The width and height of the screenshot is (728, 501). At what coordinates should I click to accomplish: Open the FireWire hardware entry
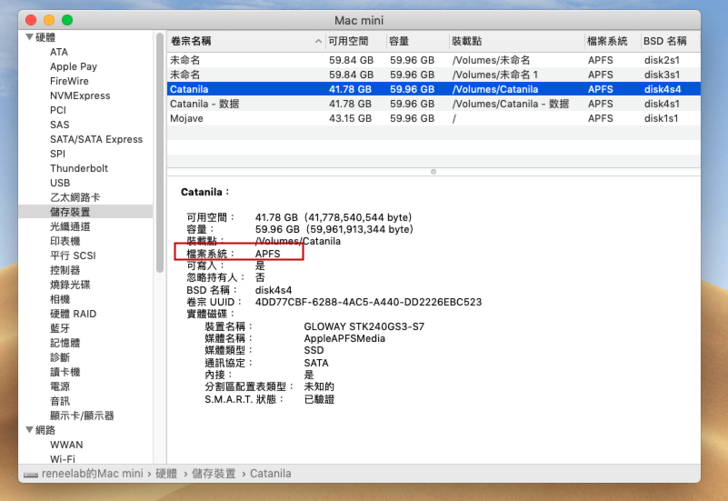click(69, 81)
